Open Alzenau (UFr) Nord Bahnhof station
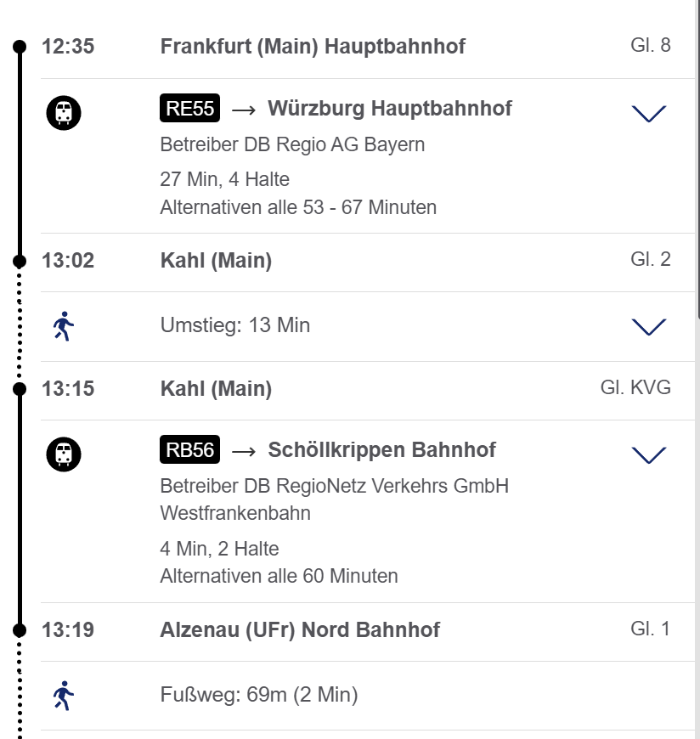700x739 pixels. click(x=300, y=630)
